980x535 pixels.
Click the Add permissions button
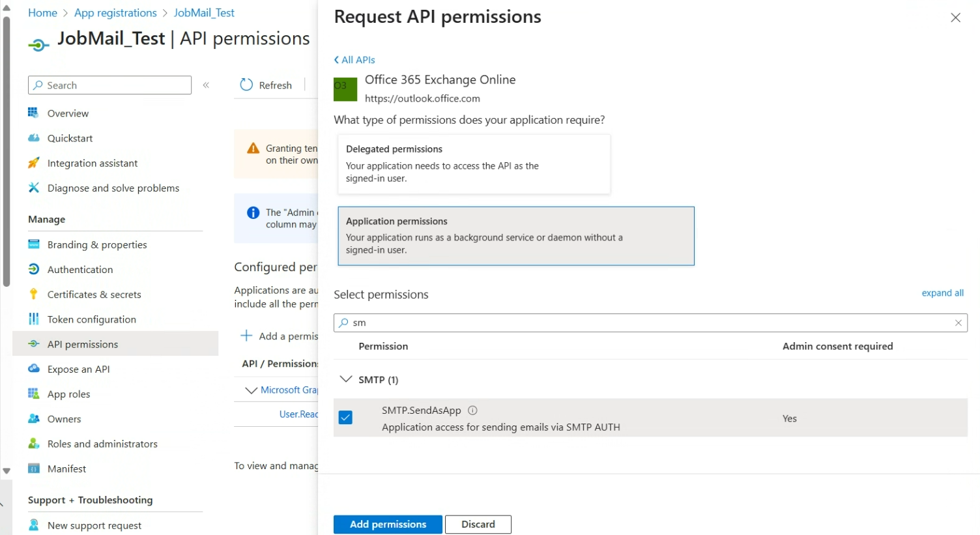(x=388, y=525)
